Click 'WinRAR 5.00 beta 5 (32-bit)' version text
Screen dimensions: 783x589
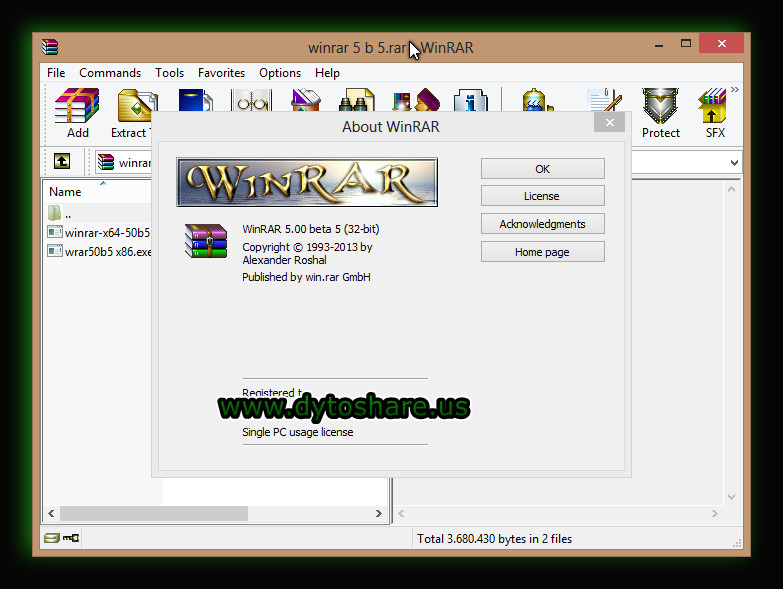click(311, 229)
